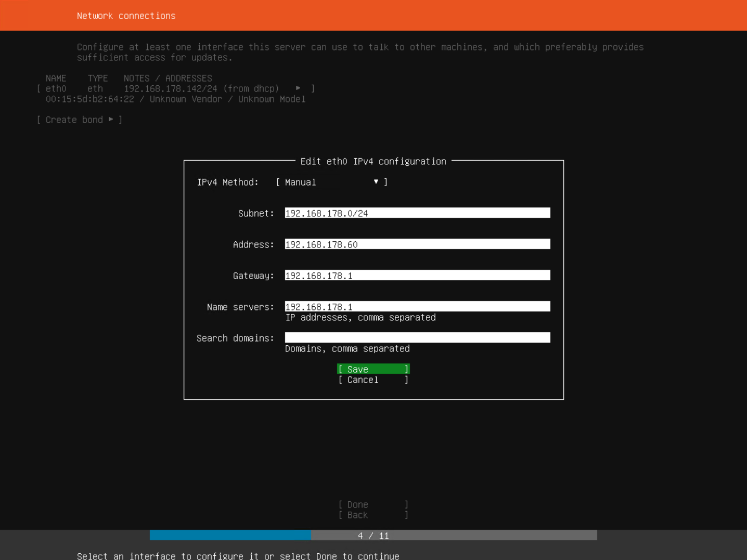This screenshot has height=560, width=747.
Task: Edit the Gateway field
Action: 416,275
